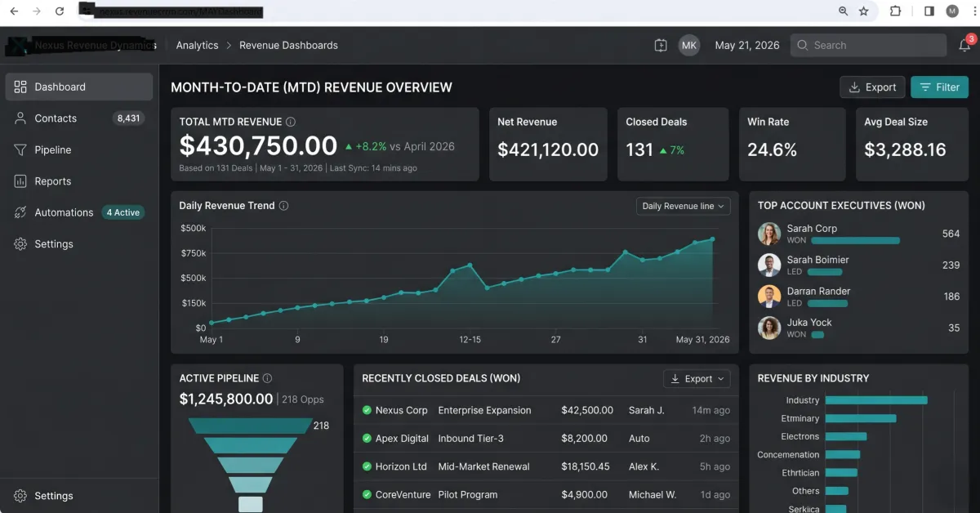This screenshot has height=513, width=980.
Task: Click the Filter button
Action: tap(939, 87)
